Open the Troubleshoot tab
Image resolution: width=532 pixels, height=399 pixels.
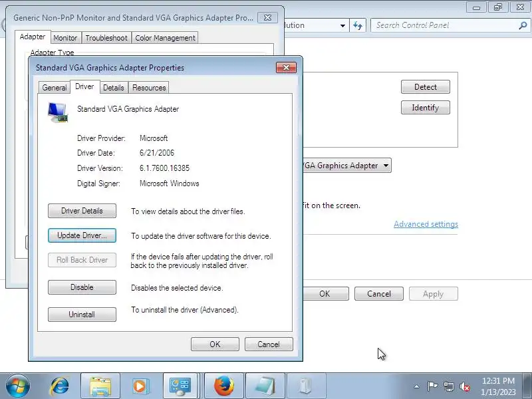tap(106, 38)
